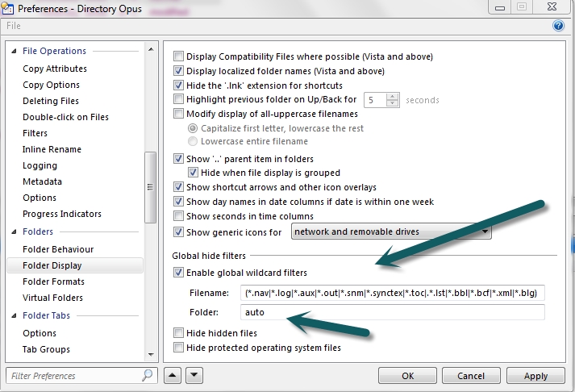Click the Filter Preferences search box
This screenshot has height=392, width=575.
(81, 376)
